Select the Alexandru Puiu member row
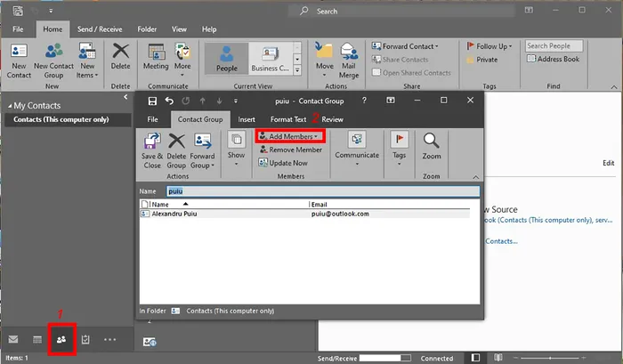This screenshot has width=623, height=364. (x=304, y=214)
